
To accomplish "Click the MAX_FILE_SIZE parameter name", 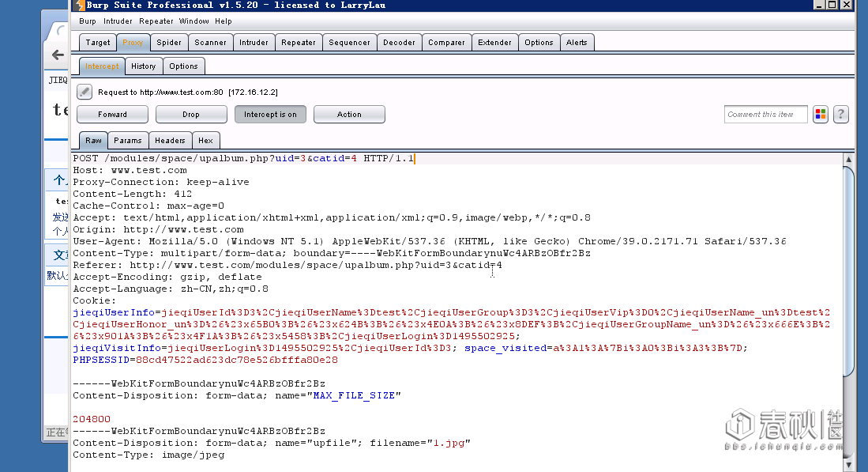I will point(355,395).
